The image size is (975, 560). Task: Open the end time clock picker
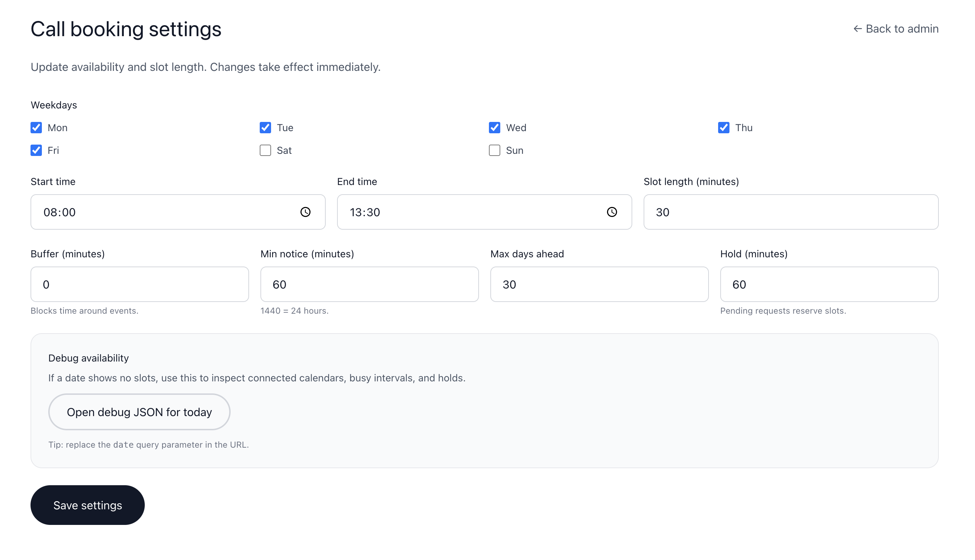click(612, 212)
